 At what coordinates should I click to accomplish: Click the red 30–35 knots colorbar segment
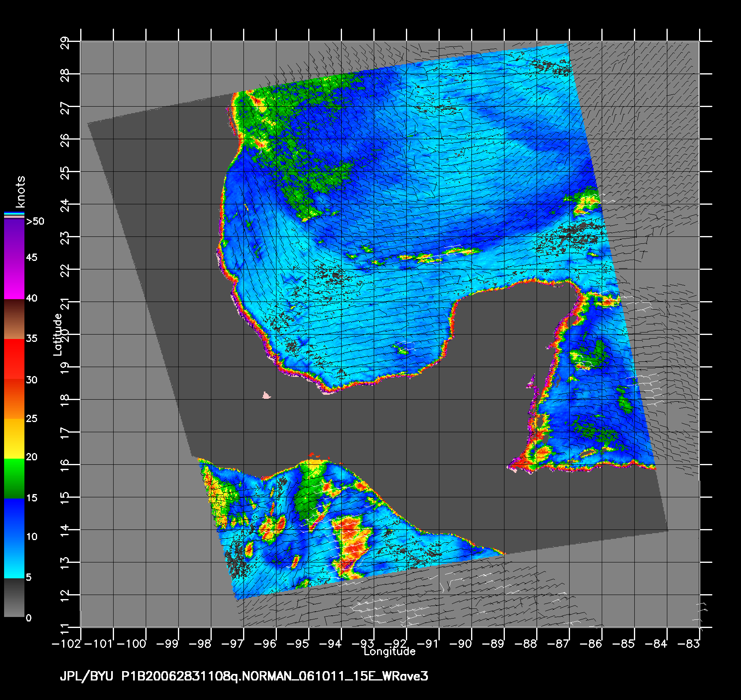tap(14, 359)
